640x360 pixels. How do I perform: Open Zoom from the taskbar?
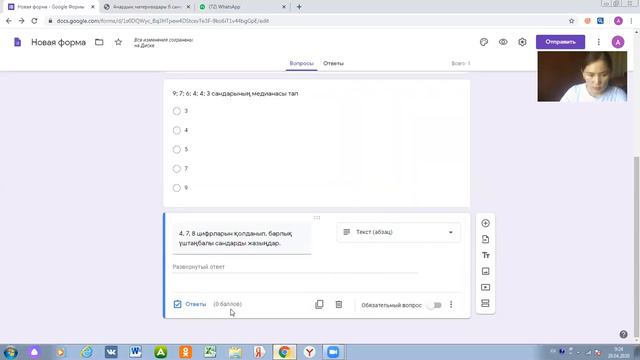coord(333,352)
